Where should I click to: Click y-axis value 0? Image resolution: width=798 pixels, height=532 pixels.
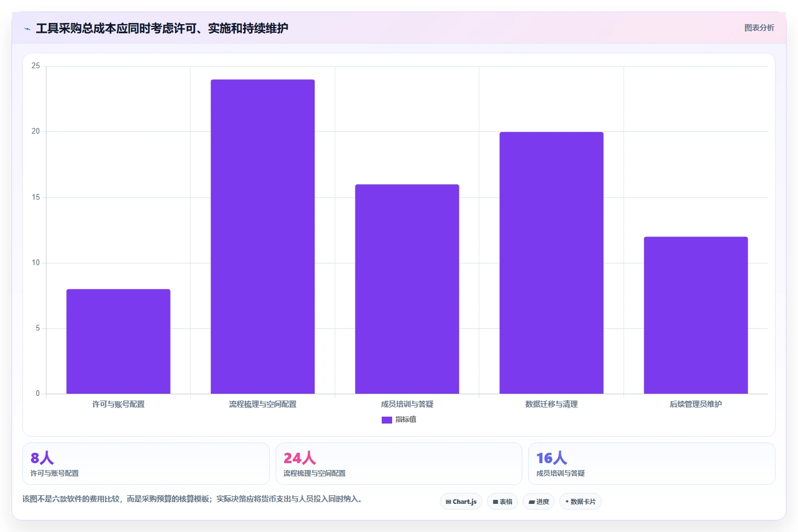tap(38, 394)
